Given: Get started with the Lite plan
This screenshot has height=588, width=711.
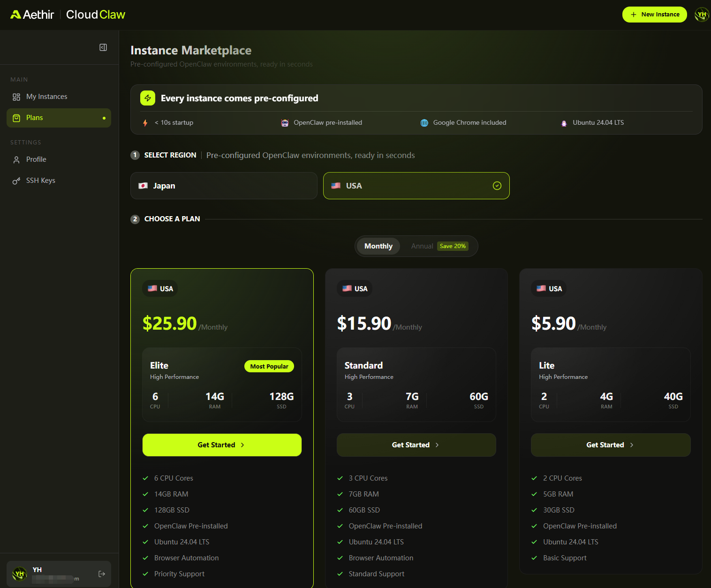Looking at the screenshot, I should pyautogui.click(x=610, y=445).
